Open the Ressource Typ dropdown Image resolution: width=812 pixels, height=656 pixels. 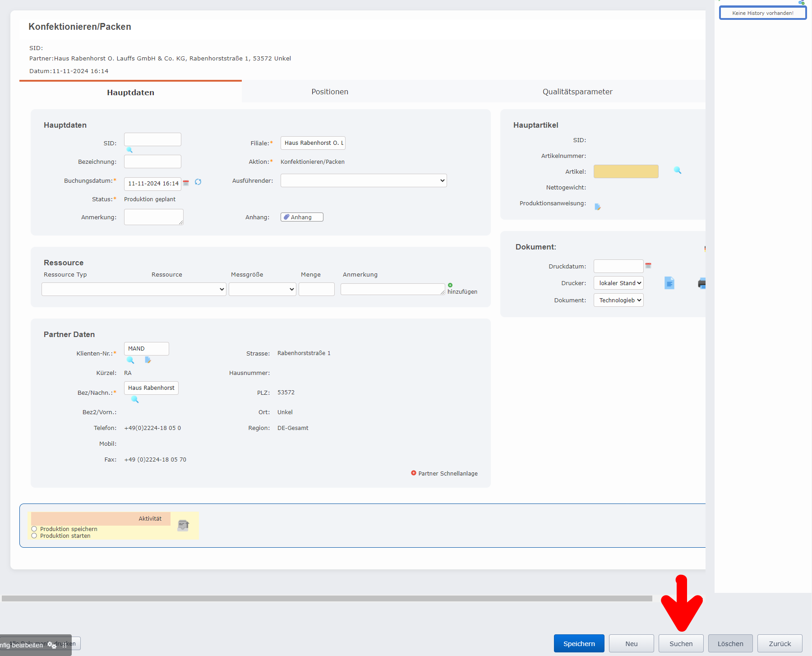[134, 289]
